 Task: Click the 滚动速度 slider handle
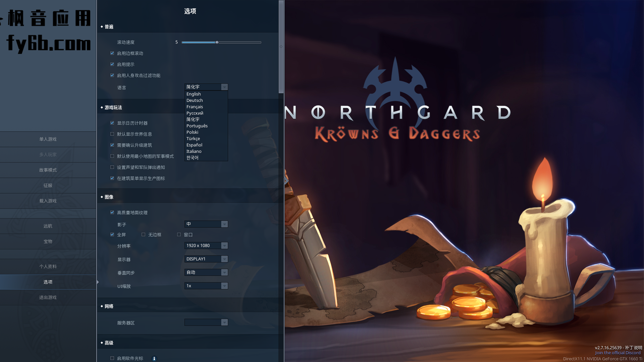(217, 42)
